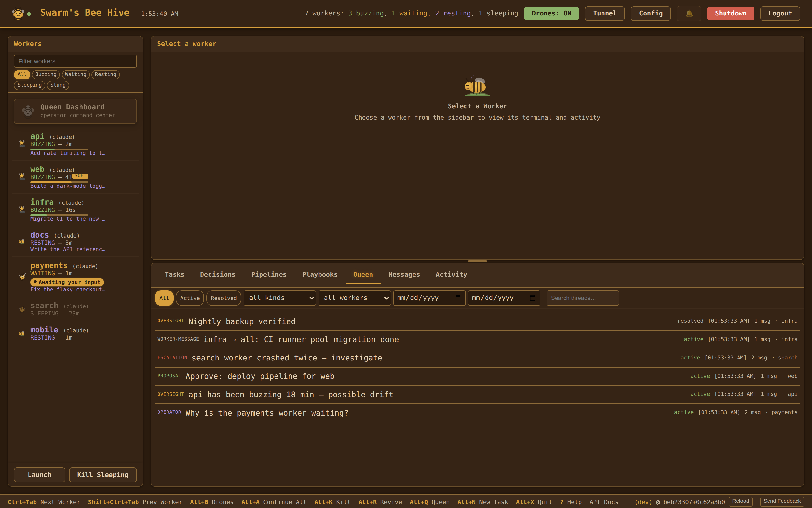This screenshot has width=812, height=508.
Task: Open API Docs link in footer
Action: click(604, 502)
